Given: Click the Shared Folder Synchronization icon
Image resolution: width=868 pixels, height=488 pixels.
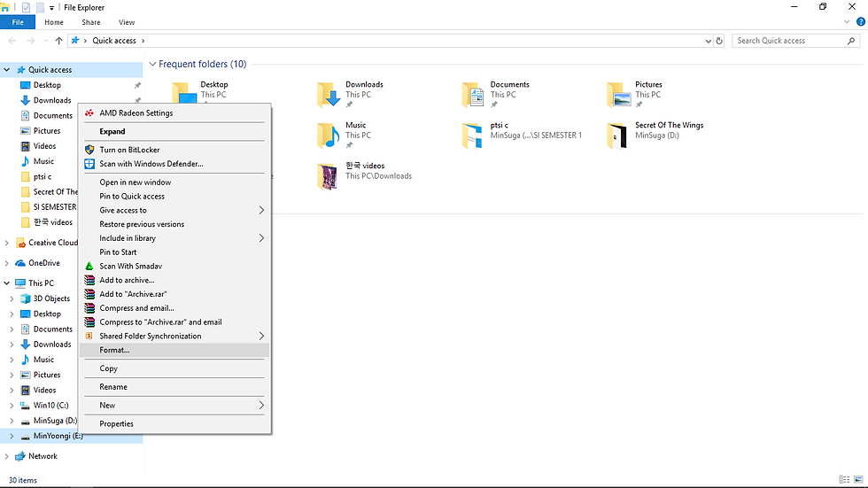Looking at the screenshot, I should 89,336.
